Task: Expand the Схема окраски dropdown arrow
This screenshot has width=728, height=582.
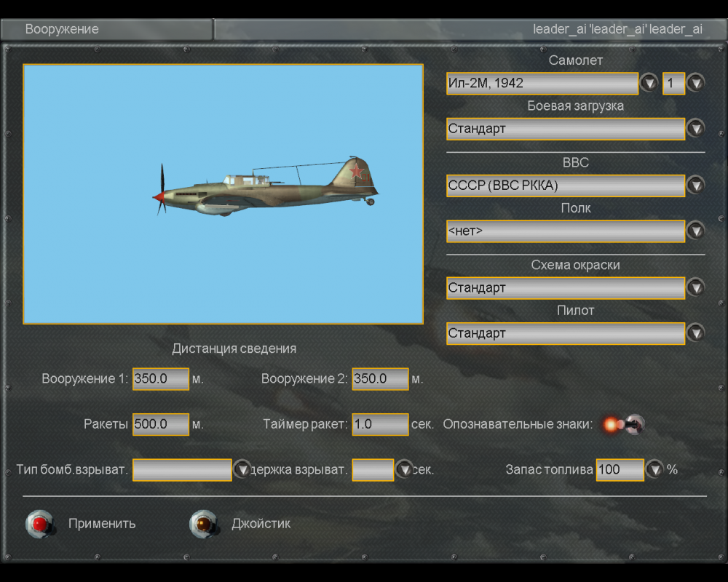Action: (x=696, y=288)
